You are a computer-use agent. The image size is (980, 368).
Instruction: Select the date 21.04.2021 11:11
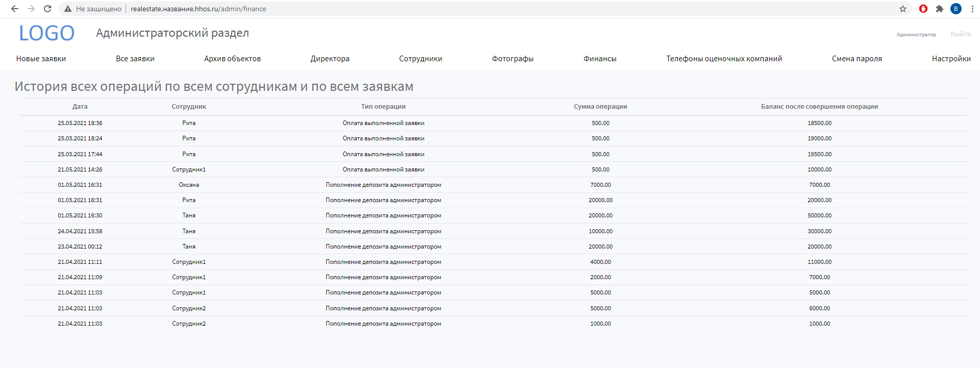[x=80, y=262]
